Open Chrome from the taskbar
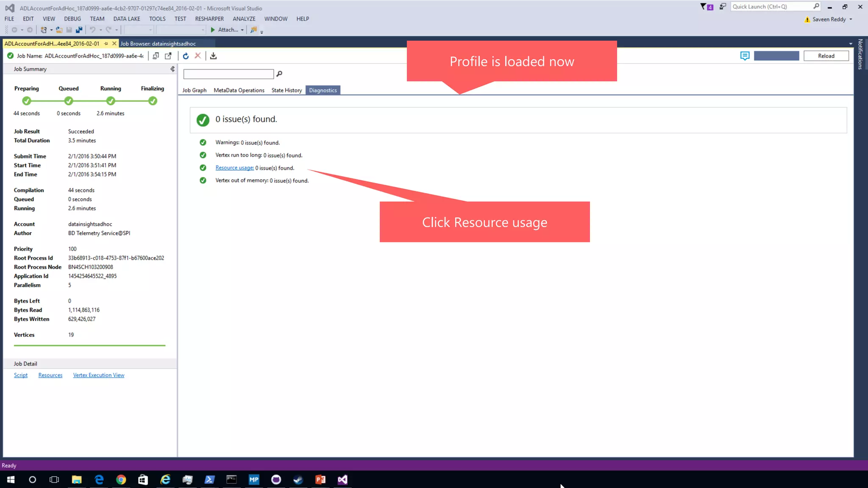868x488 pixels. 121,480
